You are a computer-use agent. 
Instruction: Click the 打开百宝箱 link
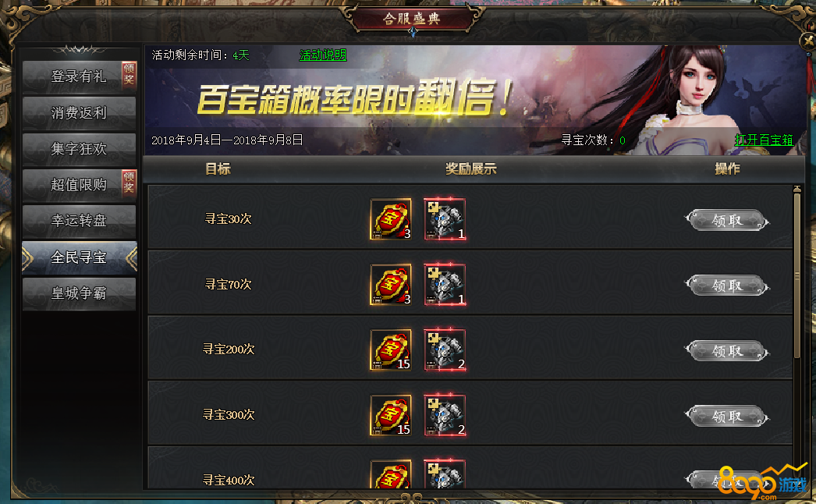[x=764, y=140]
